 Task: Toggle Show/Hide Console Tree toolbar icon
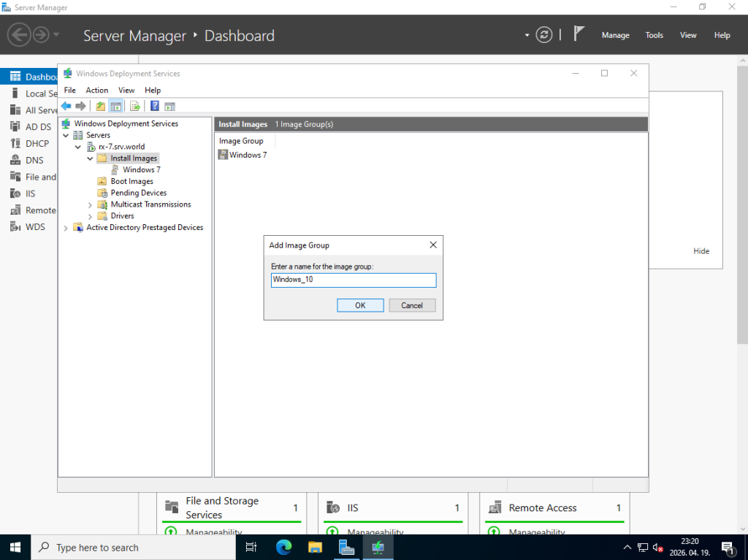pos(115,106)
